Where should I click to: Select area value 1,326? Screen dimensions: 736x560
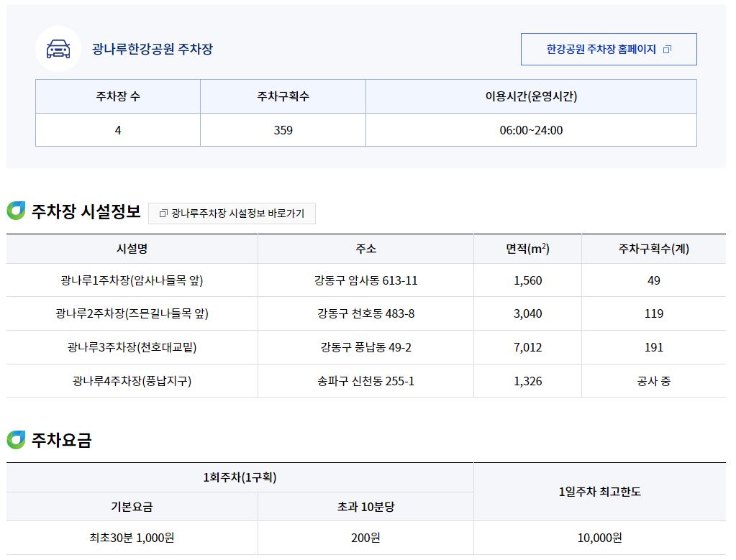click(527, 381)
